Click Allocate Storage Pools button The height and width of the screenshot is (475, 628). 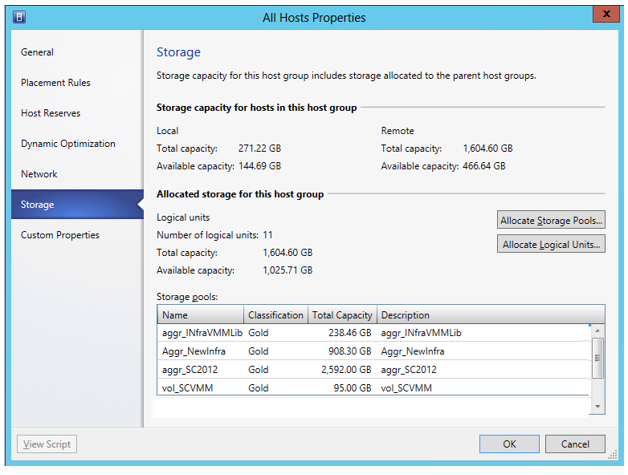tap(550, 220)
